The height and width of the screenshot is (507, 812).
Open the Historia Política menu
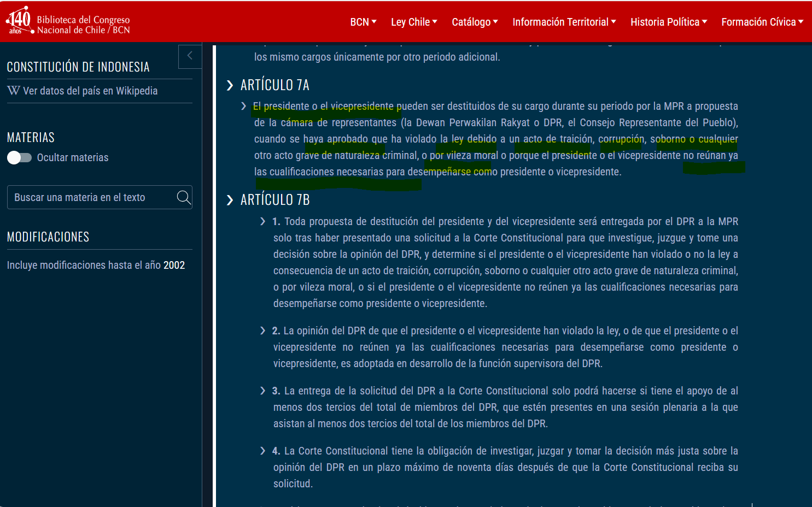pos(669,22)
